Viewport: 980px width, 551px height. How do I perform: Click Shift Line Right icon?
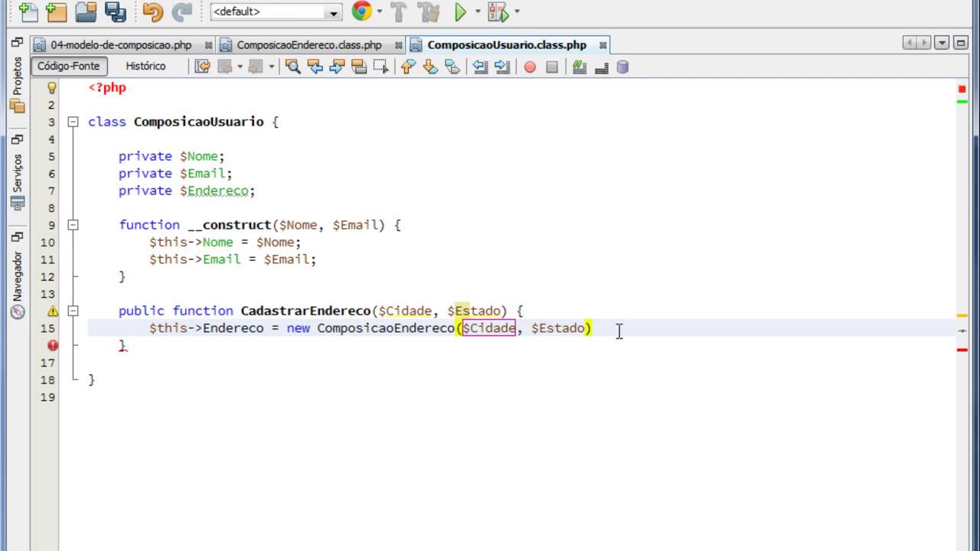point(502,67)
